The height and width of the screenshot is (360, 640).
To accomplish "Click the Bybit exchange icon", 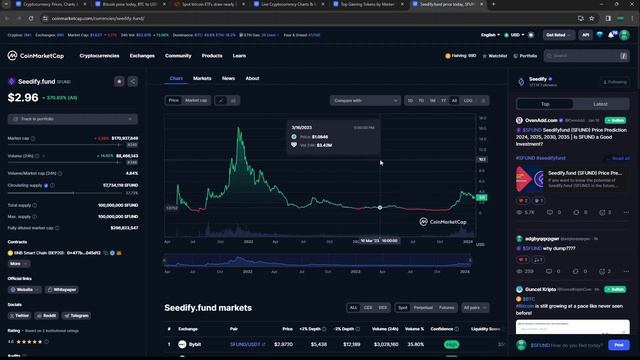I will 182,344.
